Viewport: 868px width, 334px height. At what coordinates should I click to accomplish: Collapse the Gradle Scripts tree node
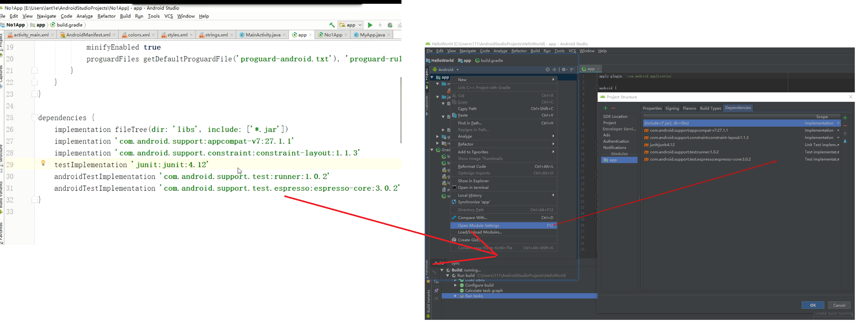point(432,150)
